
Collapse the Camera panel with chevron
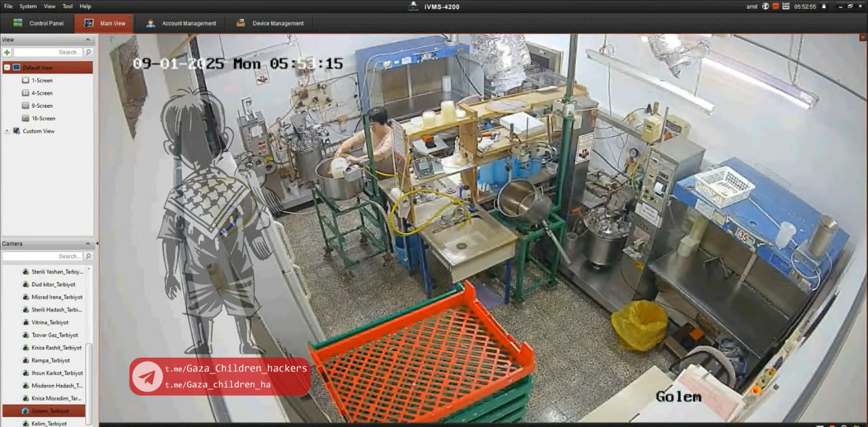tap(88, 244)
